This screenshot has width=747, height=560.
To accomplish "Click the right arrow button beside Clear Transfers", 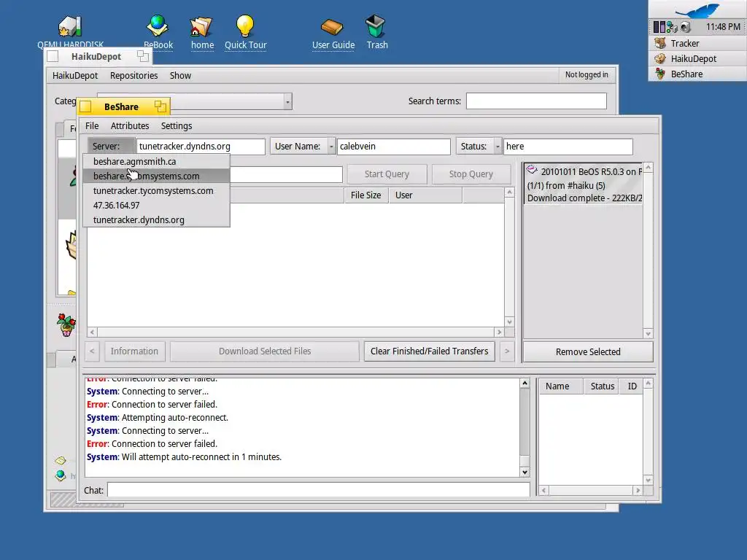I will point(507,351).
